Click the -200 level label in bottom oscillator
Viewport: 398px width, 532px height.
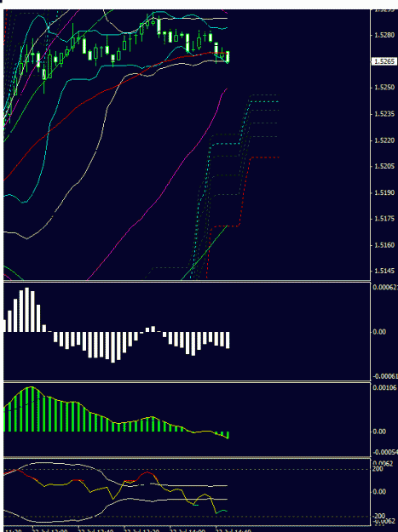(379, 517)
